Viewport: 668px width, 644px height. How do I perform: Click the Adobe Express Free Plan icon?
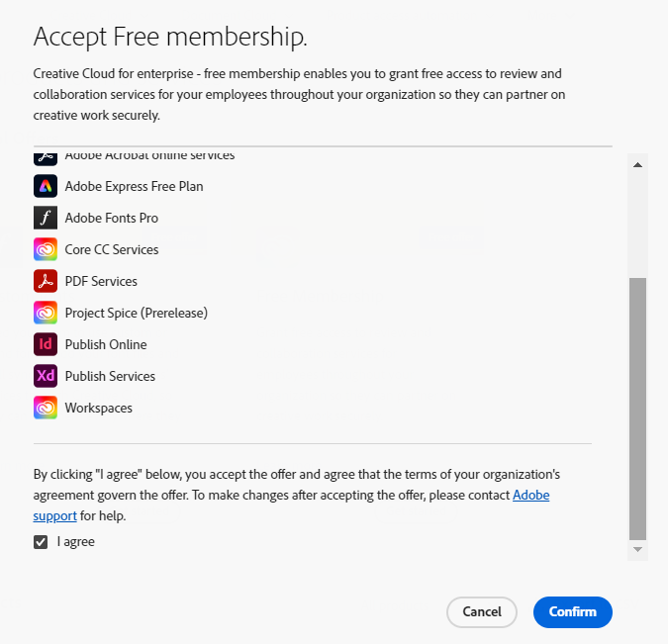46,186
